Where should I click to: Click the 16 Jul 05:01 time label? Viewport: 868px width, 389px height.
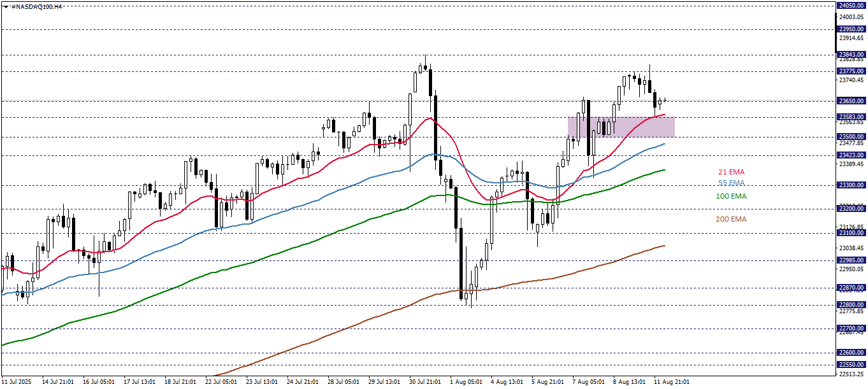tap(98, 382)
